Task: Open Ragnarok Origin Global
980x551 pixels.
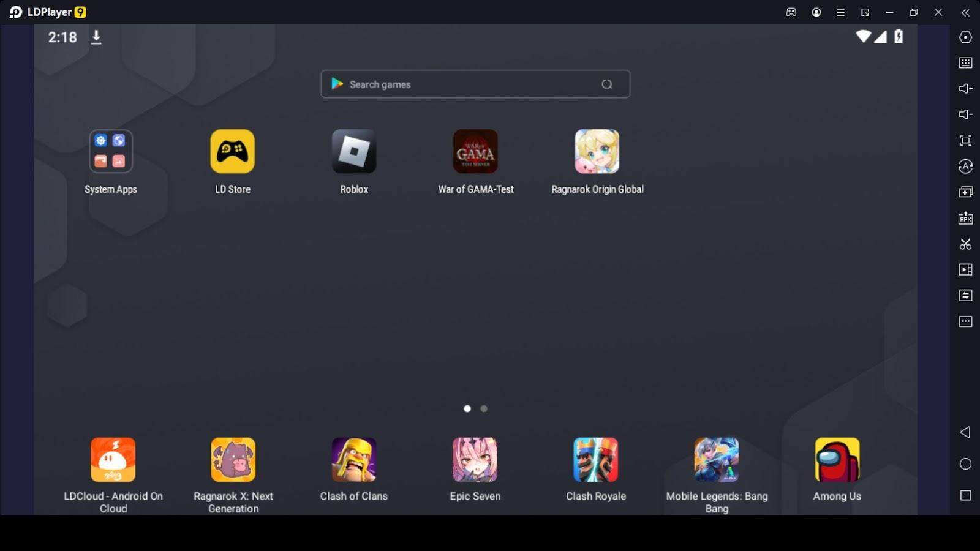Action: pos(597,151)
